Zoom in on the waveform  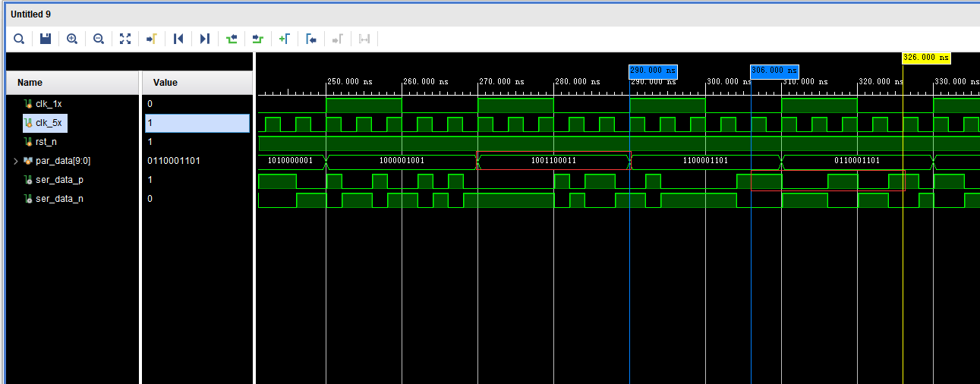72,39
